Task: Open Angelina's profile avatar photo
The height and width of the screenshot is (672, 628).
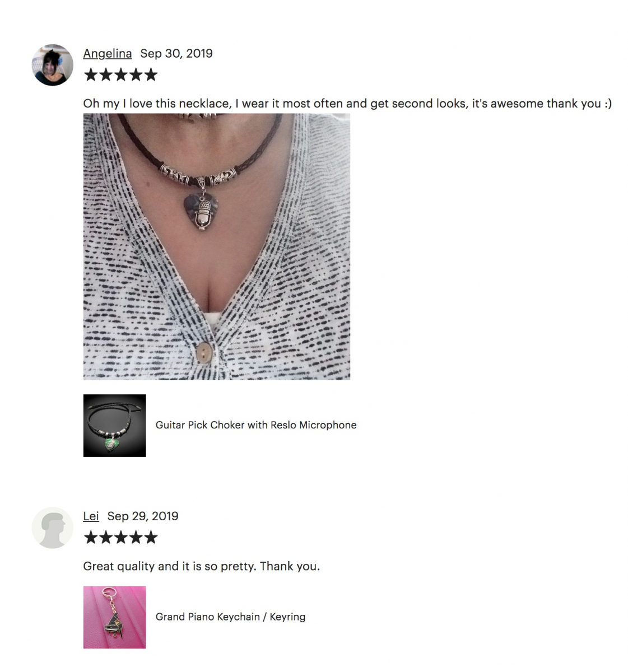Action: (x=53, y=65)
